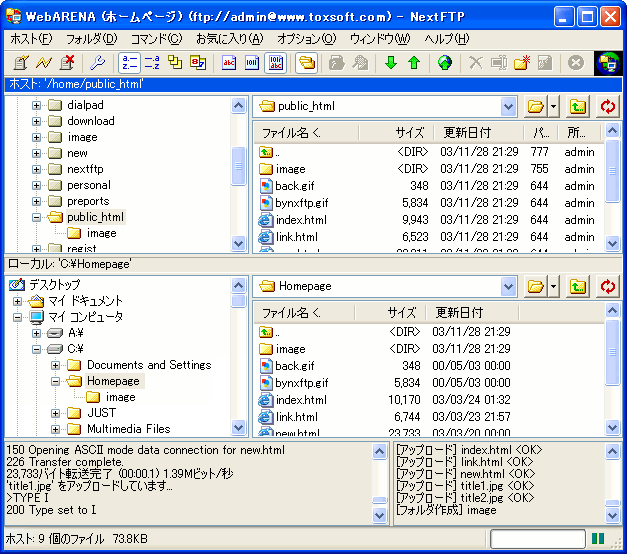Collapse the Homepage folder node

pyautogui.click(x=56, y=381)
